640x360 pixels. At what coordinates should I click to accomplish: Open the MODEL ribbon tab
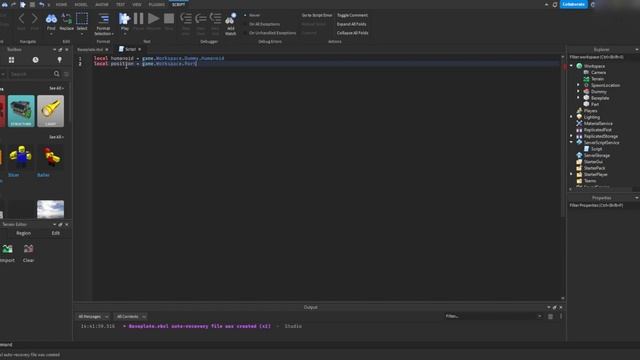pyautogui.click(x=81, y=4)
